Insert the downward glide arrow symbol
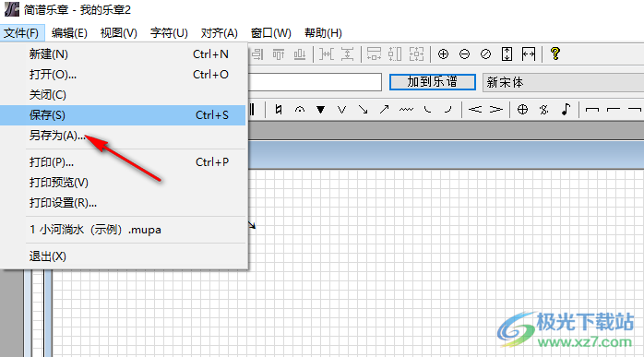This screenshot has height=357, width=644. point(364,109)
